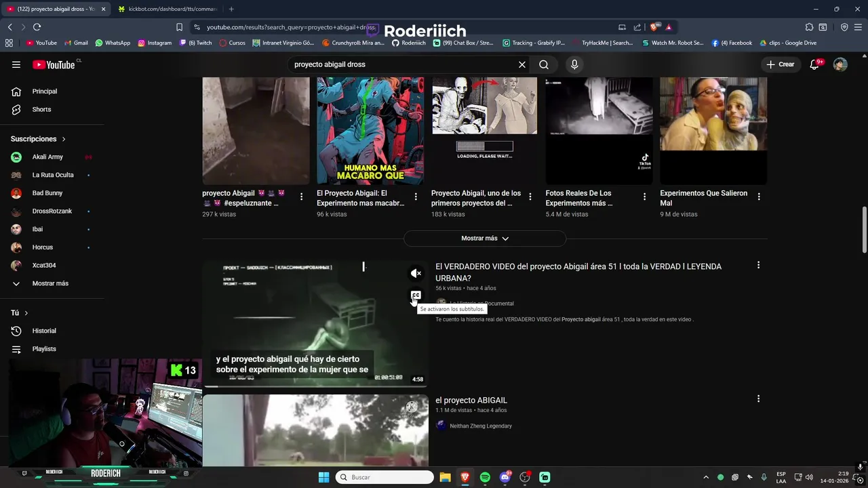868x488 pixels.
Task: Click the browser address bar URL
Action: tap(292, 27)
